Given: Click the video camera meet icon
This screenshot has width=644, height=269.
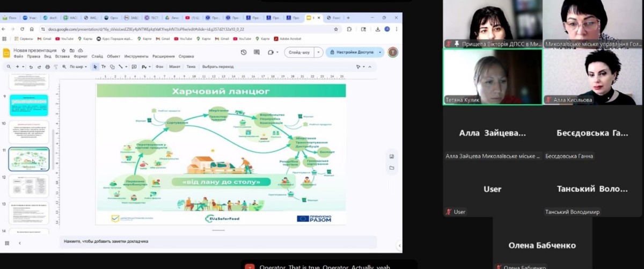Looking at the screenshot, I should (270, 52).
